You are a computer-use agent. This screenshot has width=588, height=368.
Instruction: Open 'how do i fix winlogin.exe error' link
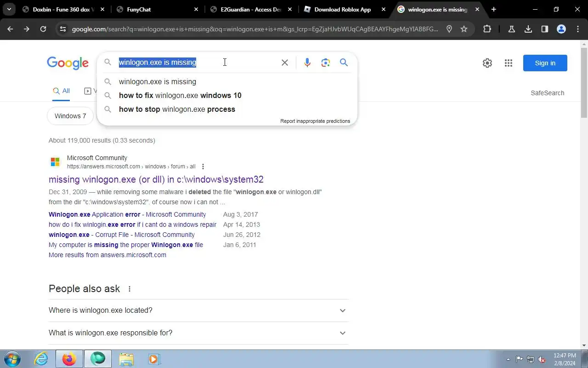[132, 224]
